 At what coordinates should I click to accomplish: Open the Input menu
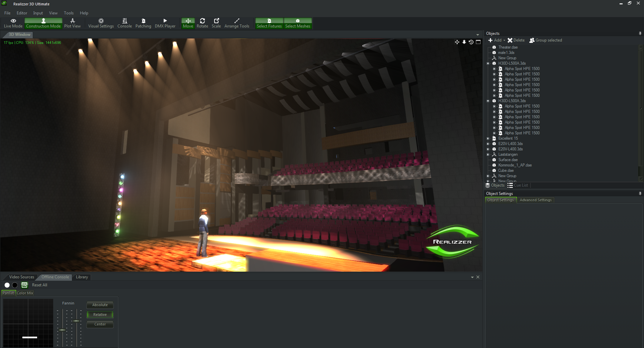38,13
